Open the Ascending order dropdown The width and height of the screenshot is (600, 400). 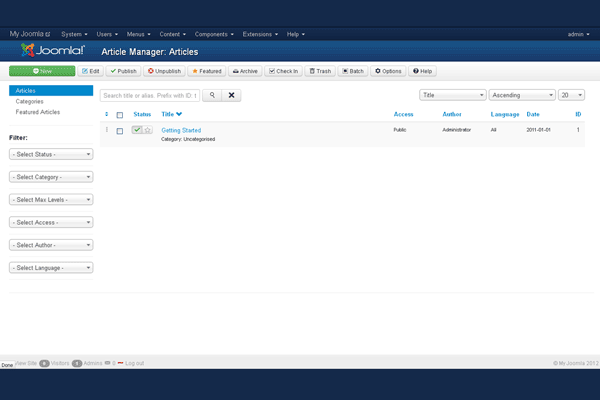522,95
